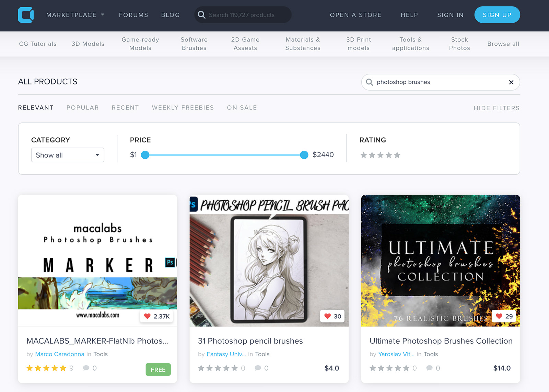Click comment icon on Ultimate Brushes Collection
The image size is (549, 392).
click(429, 368)
